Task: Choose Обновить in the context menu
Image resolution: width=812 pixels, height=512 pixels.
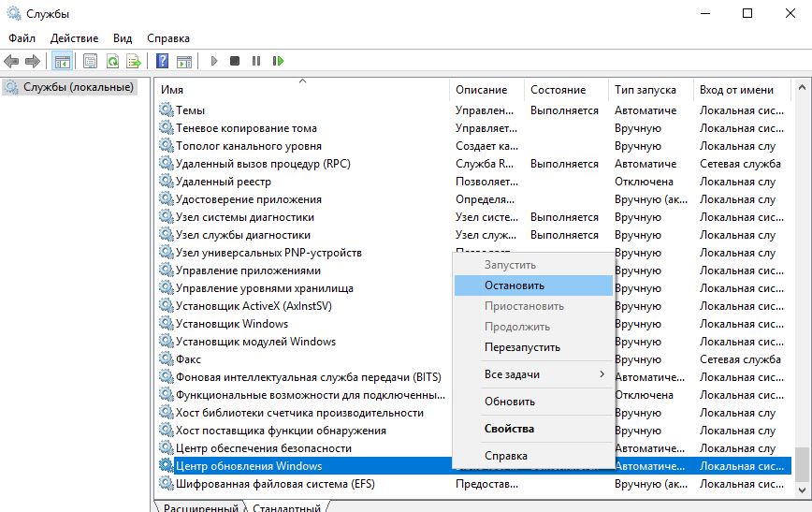Action: [x=533, y=402]
